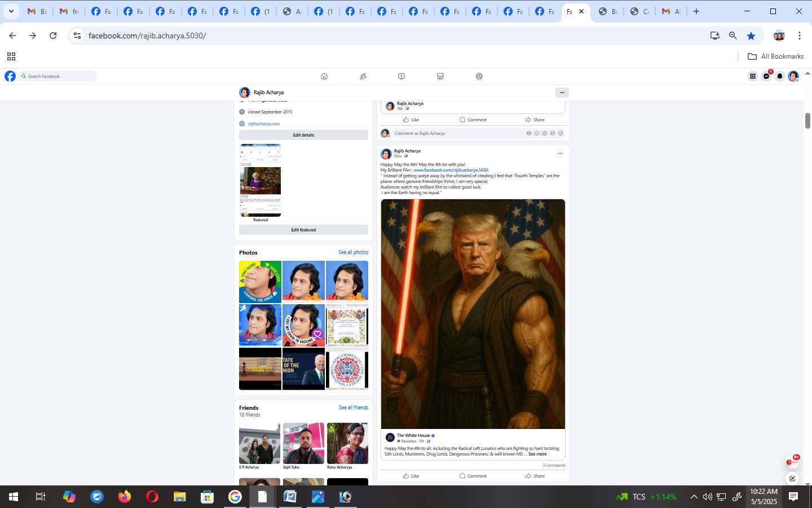Comment on the Trump lightsaber post

(473, 476)
